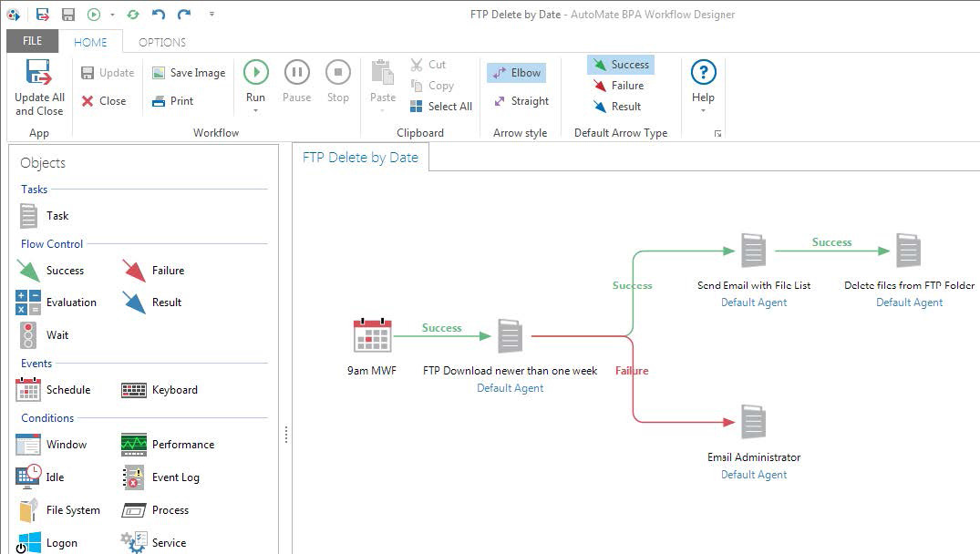Screen dimensions: 980x554
Task: Select the Idle condition object
Action: click(40, 477)
